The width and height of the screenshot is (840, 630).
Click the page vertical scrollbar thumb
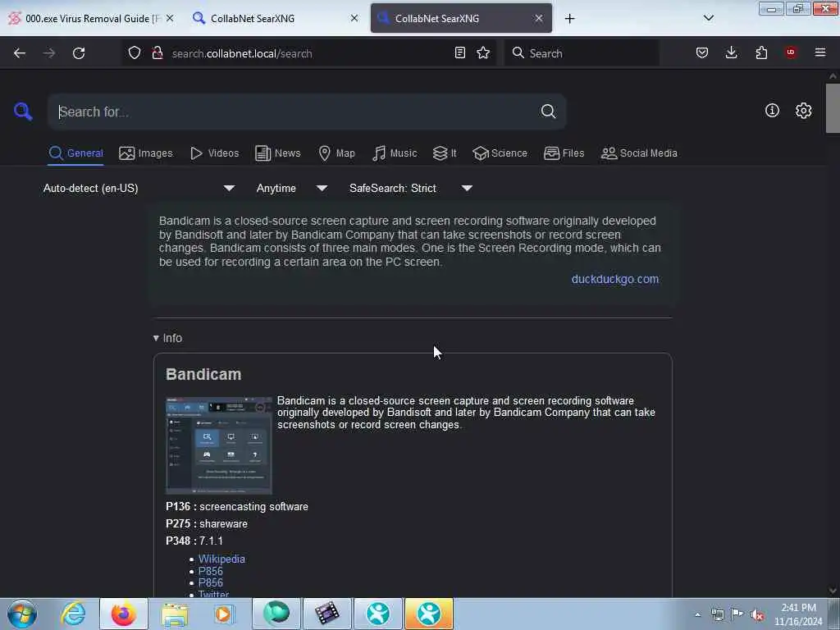pyautogui.click(x=833, y=107)
